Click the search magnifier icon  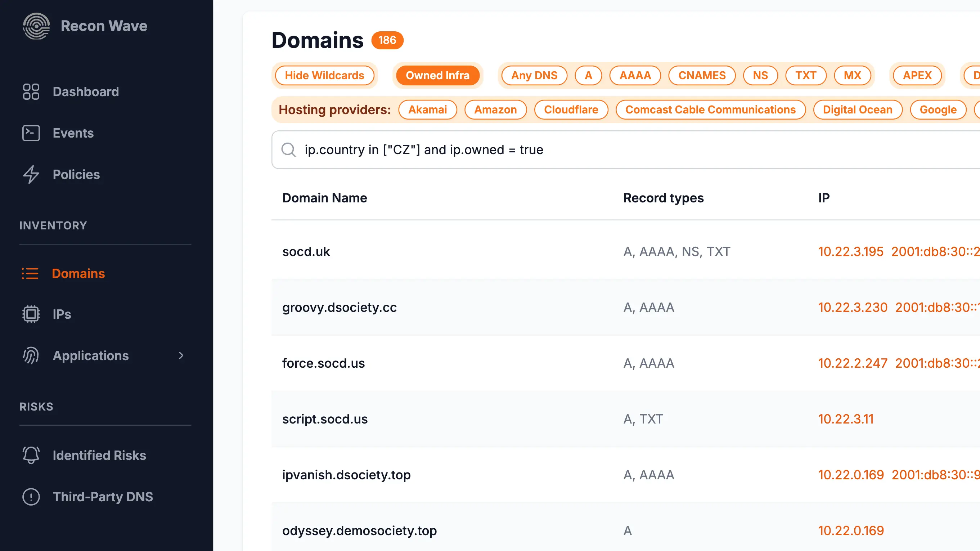tap(288, 149)
